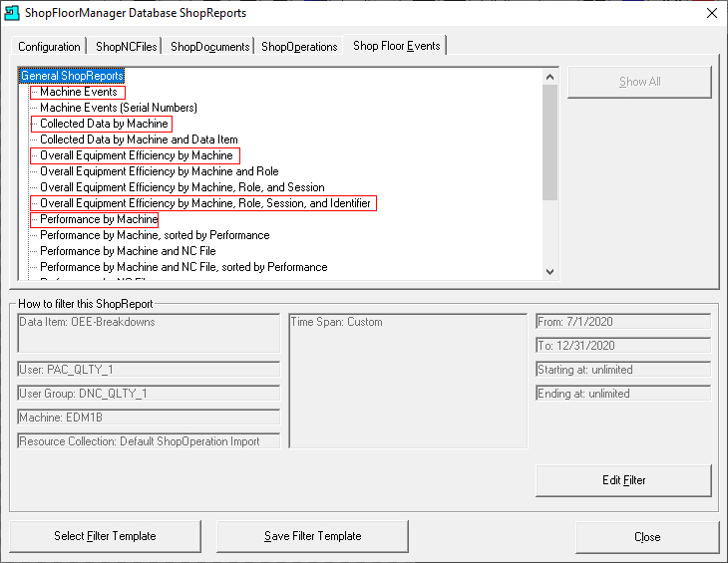The height and width of the screenshot is (563, 728).
Task: Click the From: 7/1/2020 field
Action: point(623,322)
